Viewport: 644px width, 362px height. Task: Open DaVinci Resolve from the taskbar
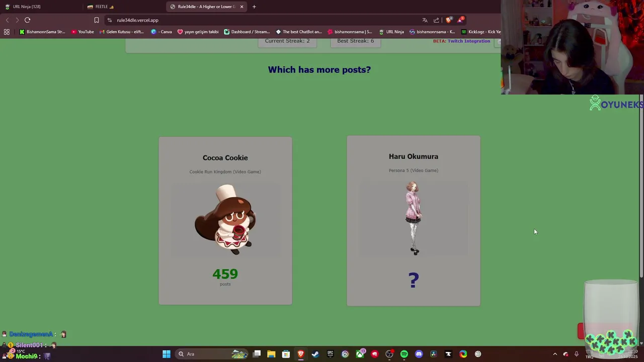(434, 354)
